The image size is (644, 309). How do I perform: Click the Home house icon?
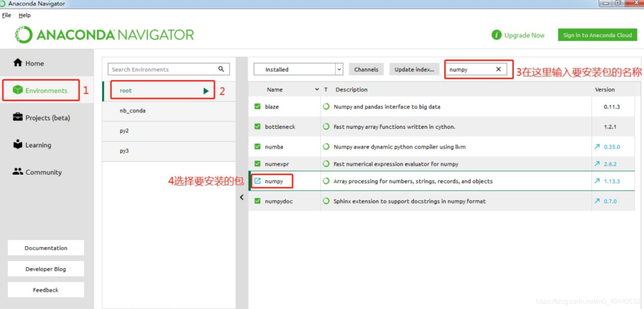click(18, 63)
